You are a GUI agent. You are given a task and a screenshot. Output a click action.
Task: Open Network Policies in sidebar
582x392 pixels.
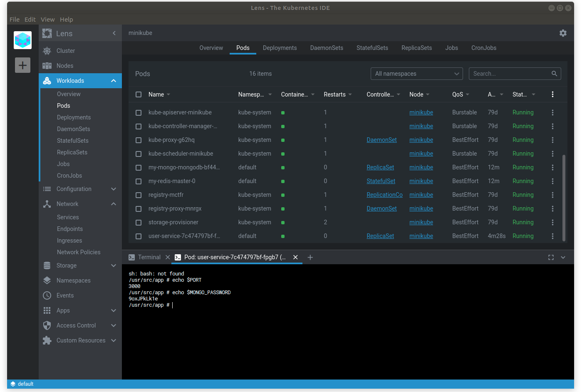pyautogui.click(x=79, y=252)
